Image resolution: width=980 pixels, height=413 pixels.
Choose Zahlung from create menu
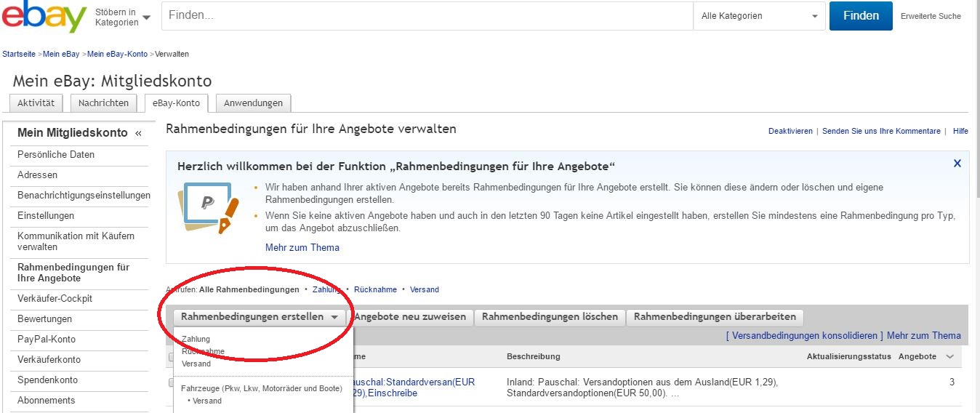pyautogui.click(x=196, y=339)
